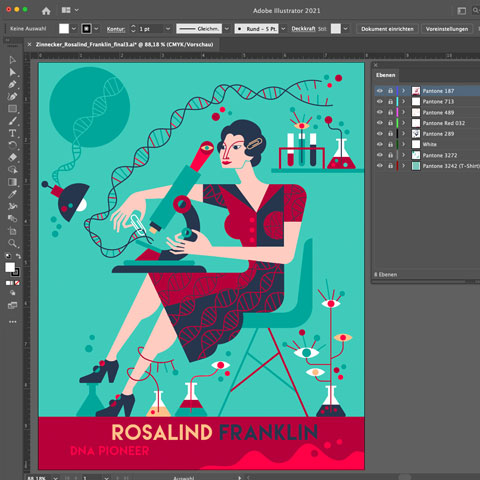Select the Direct Selection tool

[x=12, y=72]
